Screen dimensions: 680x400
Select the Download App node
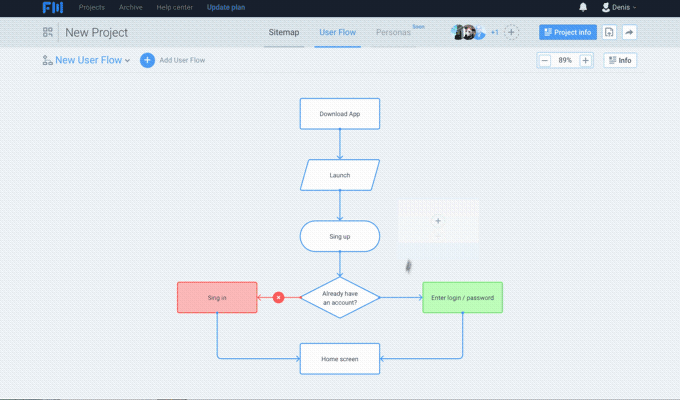point(340,114)
